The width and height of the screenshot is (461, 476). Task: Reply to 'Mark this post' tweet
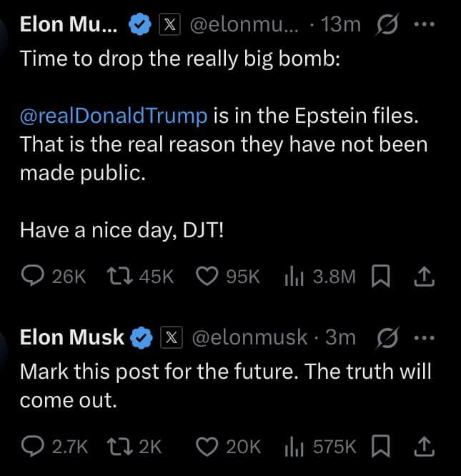33,446
